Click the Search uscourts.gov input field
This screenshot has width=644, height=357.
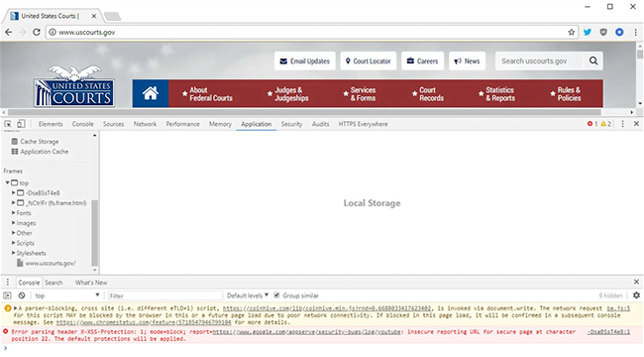point(539,60)
